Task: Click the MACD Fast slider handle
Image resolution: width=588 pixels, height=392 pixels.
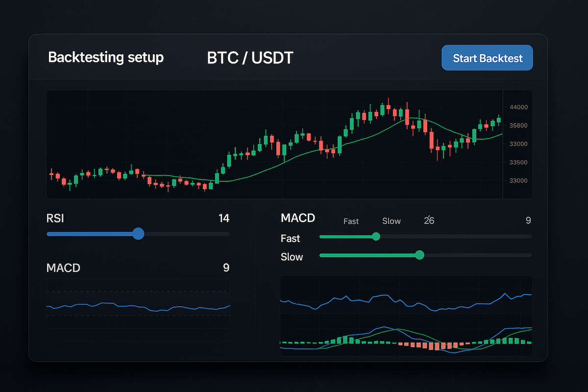Action: pyautogui.click(x=376, y=237)
